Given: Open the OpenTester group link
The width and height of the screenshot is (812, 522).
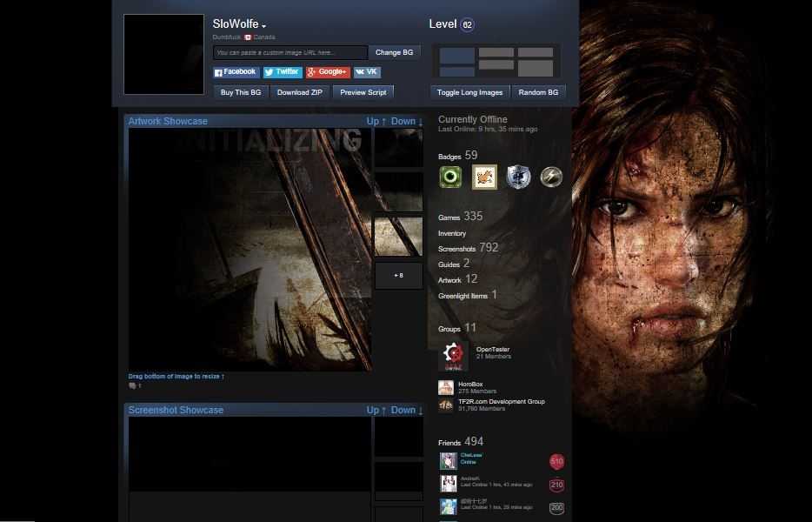Looking at the screenshot, I should 493,350.
